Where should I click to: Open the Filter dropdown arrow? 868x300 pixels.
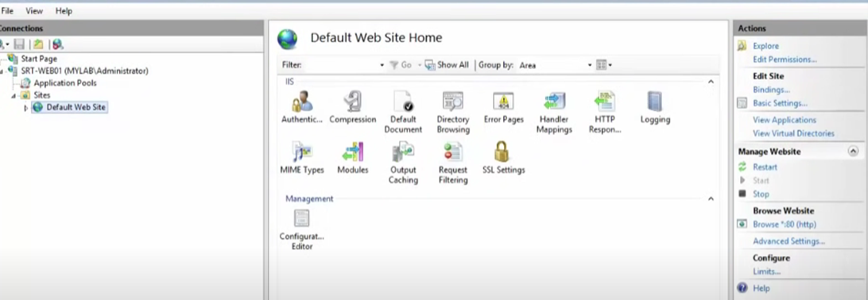coord(382,65)
